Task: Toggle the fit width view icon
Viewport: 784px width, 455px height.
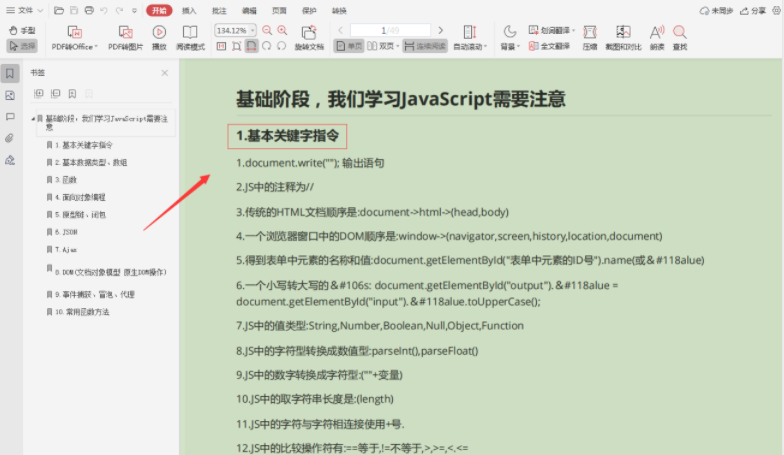Action: pos(252,46)
